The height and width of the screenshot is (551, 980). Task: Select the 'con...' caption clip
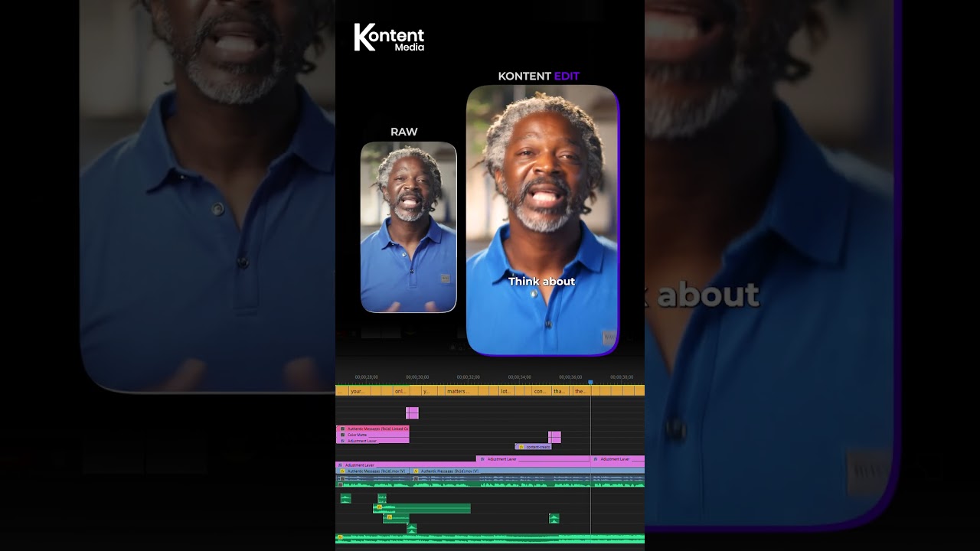tap(541, 391)
